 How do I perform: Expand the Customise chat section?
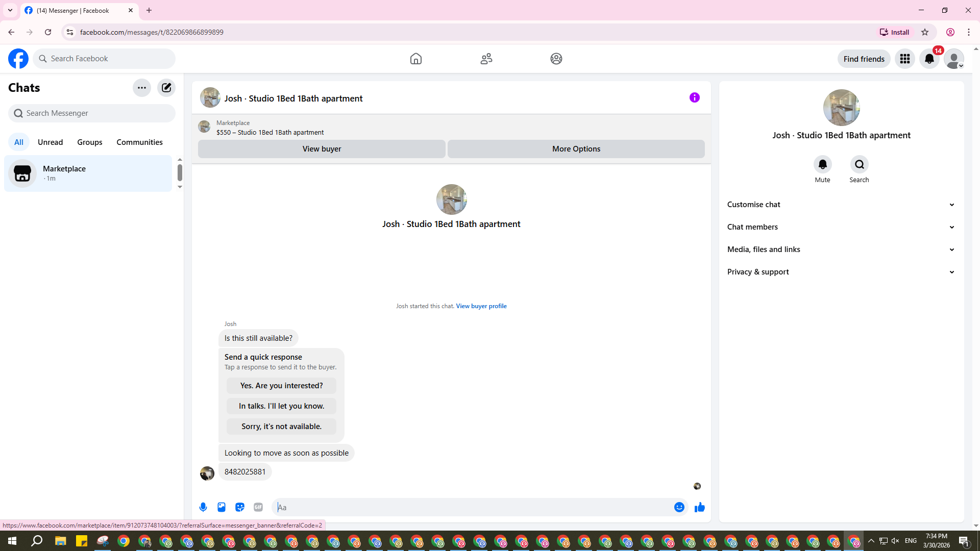841,205
